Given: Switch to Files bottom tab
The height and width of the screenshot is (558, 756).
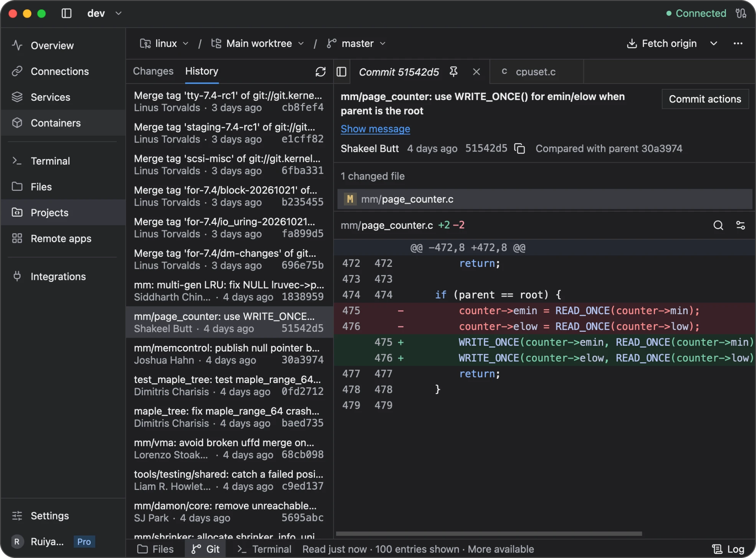Looking at the screenshot, I should (x=155, y=549).
